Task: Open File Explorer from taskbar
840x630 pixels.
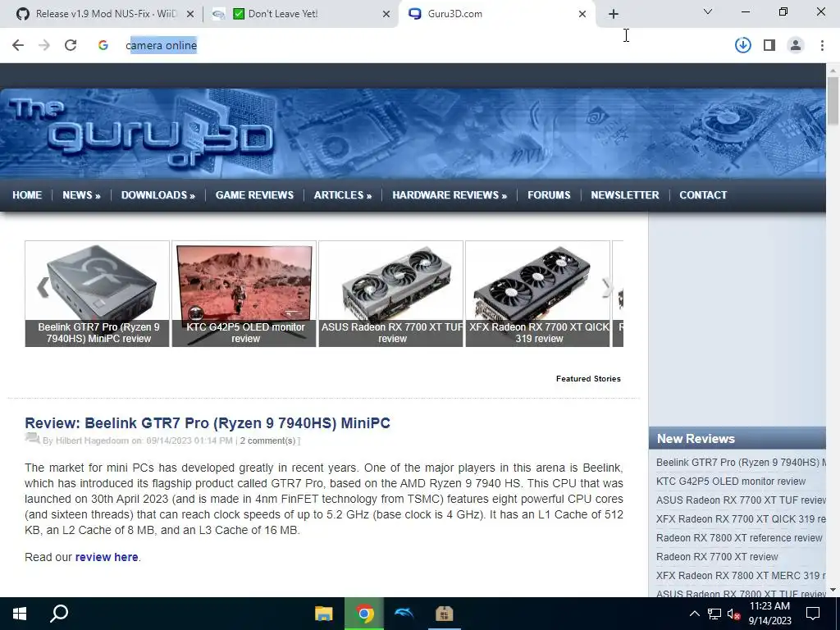Action: (323, 614)
